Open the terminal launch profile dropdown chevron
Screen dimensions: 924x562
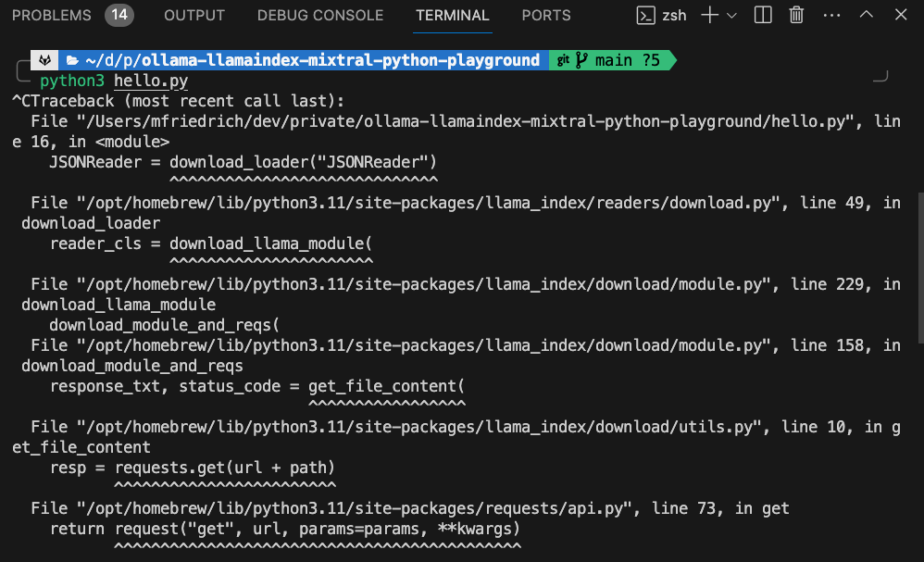[731, 16]
